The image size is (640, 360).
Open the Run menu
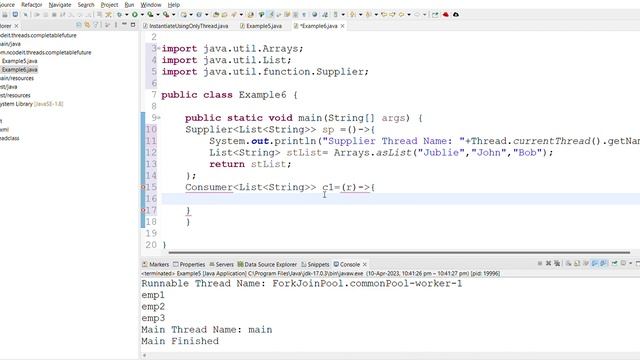129,4
